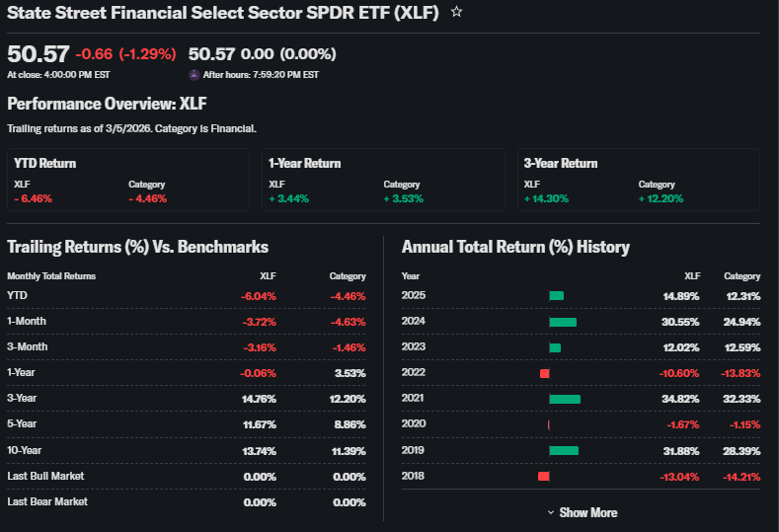Click the Monthly Total Returns column header
The height and width of the screenshot is (532, 779).
(51, 276)
